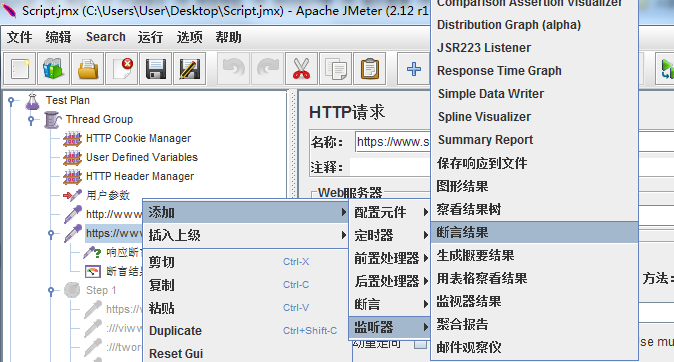Image resolution: width=674 pixels, height=362 pixels.
Task: Add the JSR223 Listener
Action: coord(534,48)
